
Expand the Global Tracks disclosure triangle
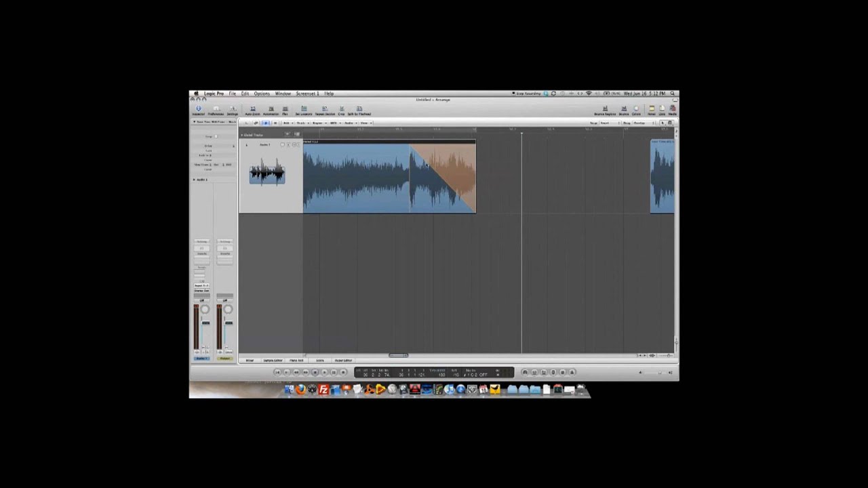coord(241,135)
